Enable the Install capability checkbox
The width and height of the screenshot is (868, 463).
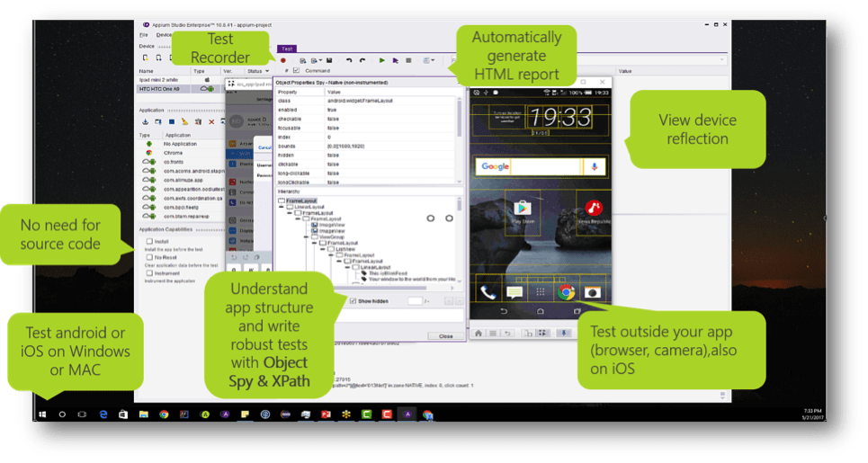tap(149, 241)
